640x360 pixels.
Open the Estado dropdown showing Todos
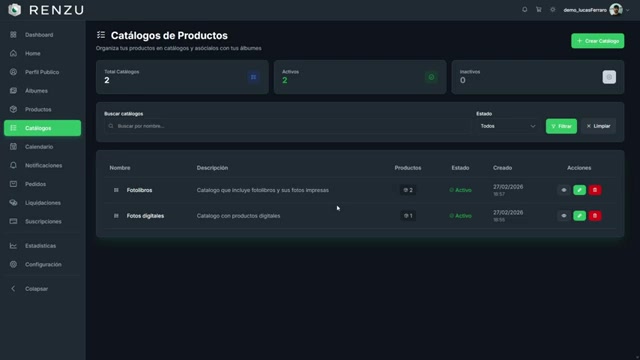tap(508, 126)
